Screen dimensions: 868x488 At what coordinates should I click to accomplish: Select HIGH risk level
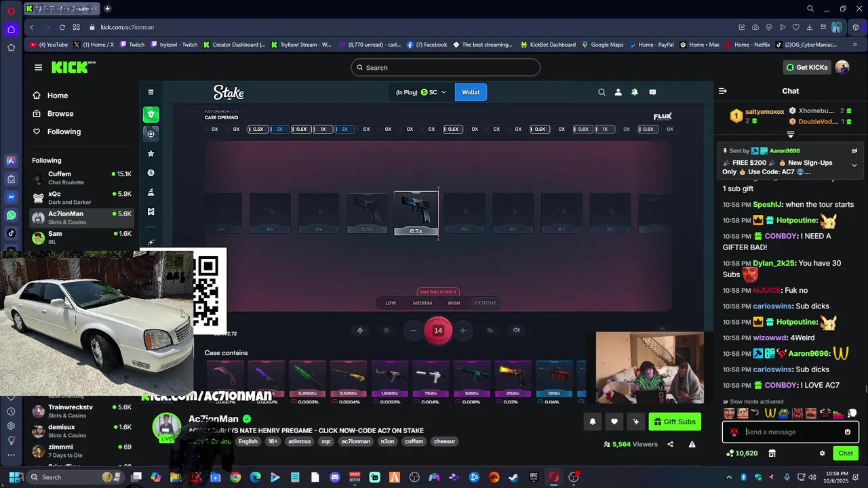coord(454,303)
